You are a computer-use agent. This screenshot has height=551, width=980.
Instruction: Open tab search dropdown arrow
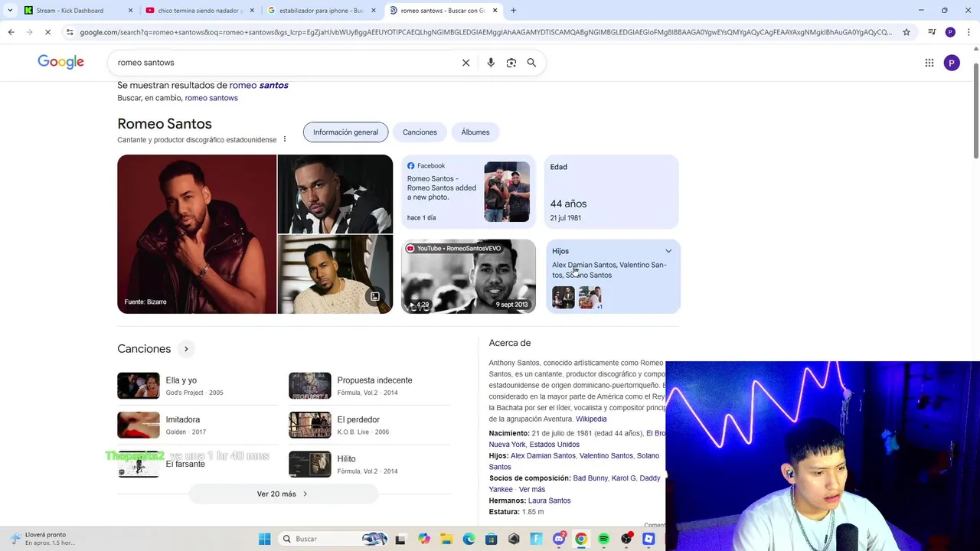(9, 11)
